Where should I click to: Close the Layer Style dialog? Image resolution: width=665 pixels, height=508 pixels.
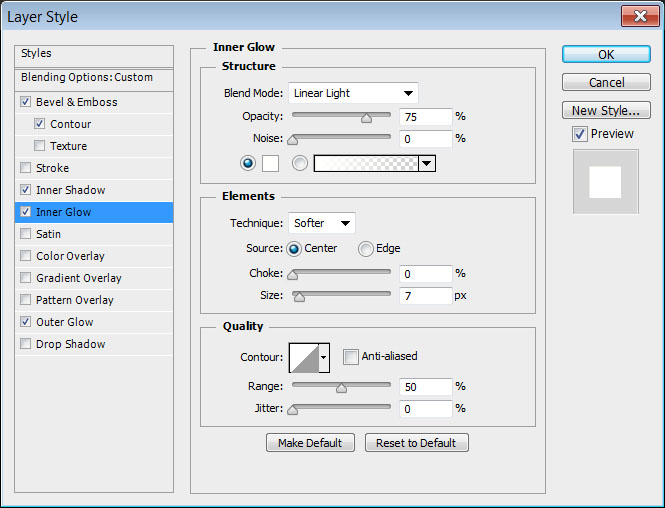(636, 16)
